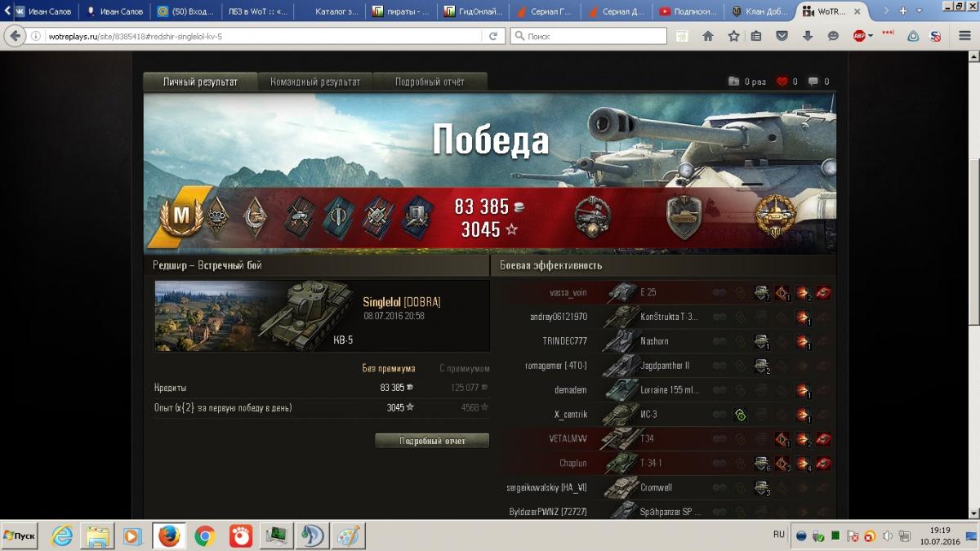
Task: Click the red Adblock Plus icon
Action: [859, 36]
